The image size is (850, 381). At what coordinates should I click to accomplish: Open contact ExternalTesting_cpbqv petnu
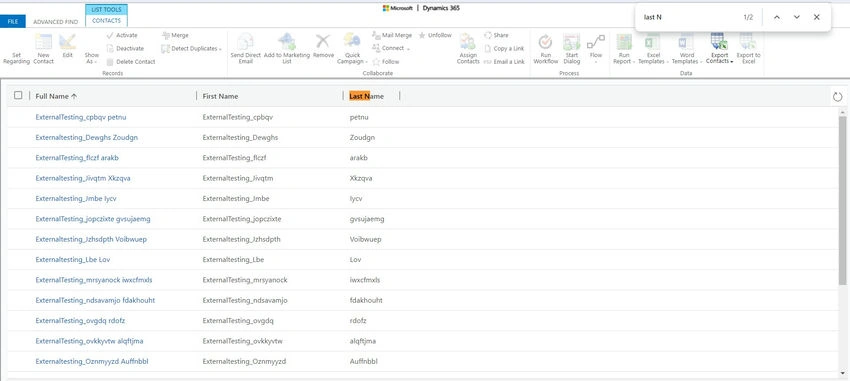point(81,117)
